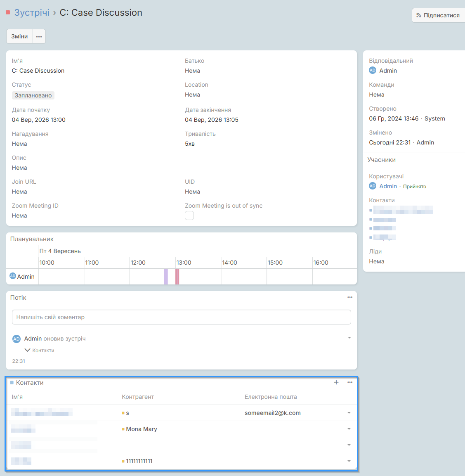Click the Admin avatar in the stream post
This screenshot has width=465, height=476.
17,339
